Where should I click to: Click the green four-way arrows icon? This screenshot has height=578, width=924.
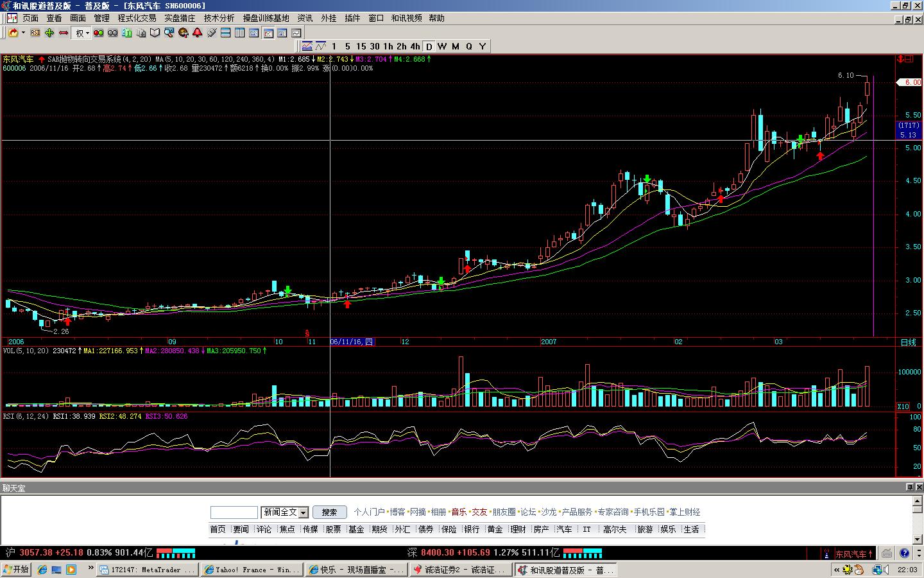[49, 33]
